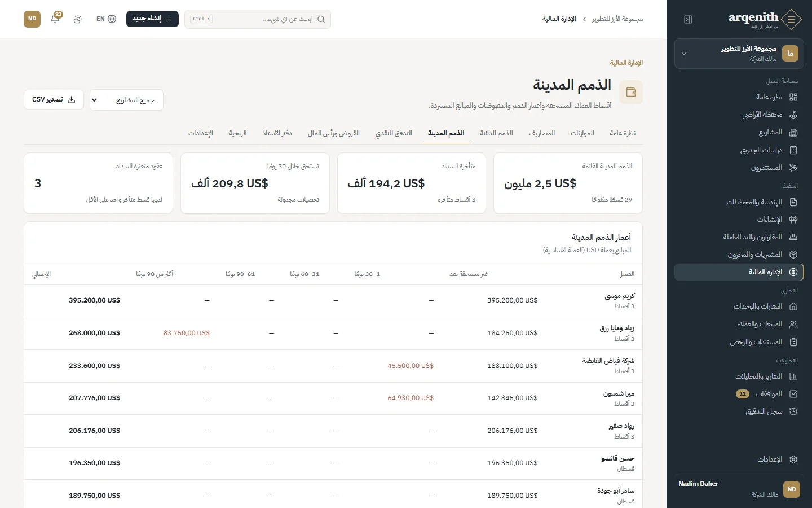812x508 pixels.
Task: Open التقارير والتحليلات chart icon
Action: [x=793, y=376]
